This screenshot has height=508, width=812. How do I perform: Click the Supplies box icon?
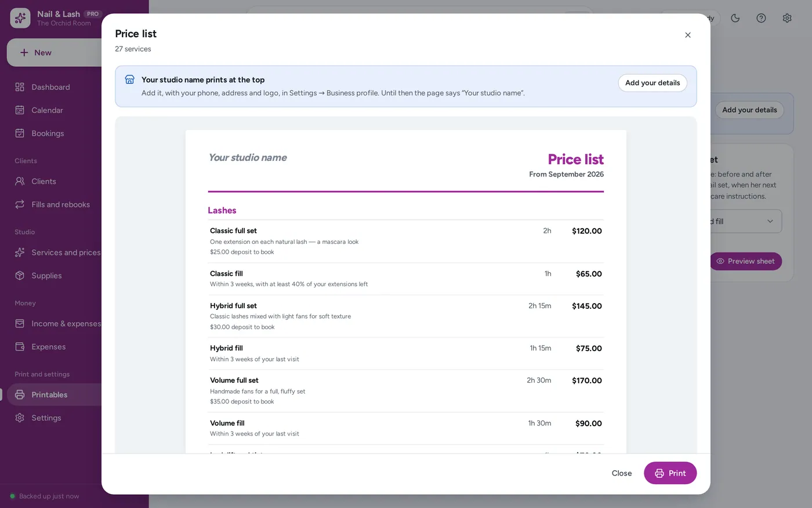tap(20, 276)
